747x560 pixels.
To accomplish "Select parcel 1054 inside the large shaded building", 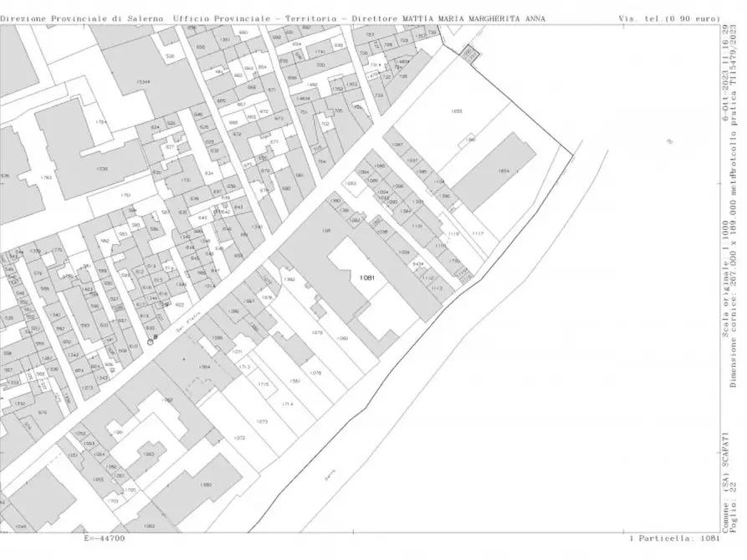I will pyautogui.click(x=503, y=171).
